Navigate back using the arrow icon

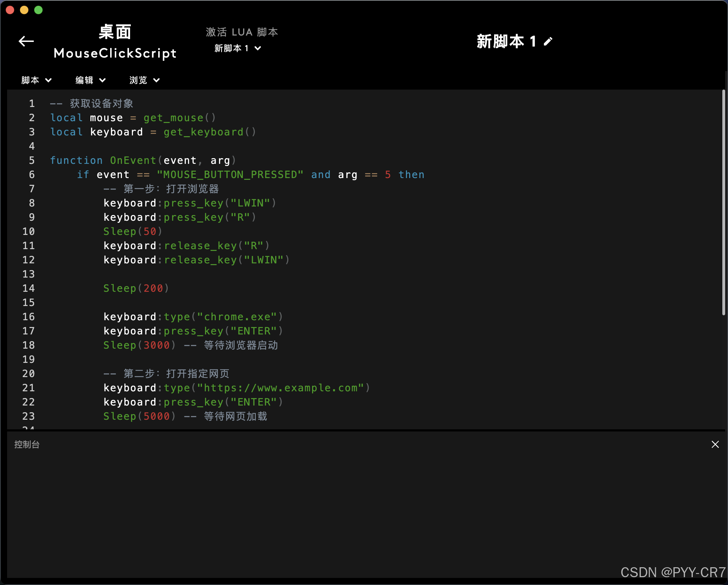click(x=26, y=41)
